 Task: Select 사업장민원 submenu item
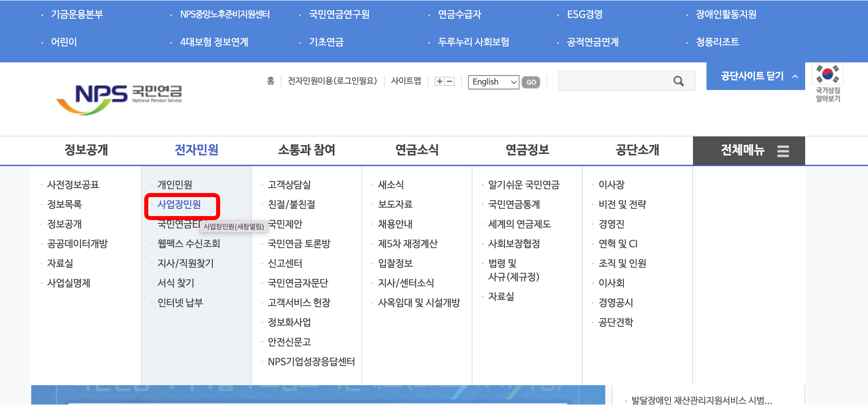179,204
